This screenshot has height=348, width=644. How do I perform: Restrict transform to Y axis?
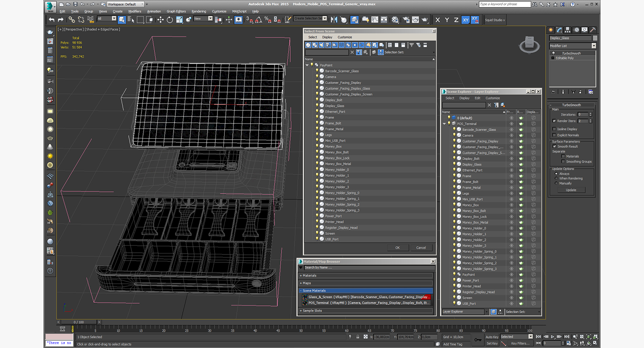[447, 20]
